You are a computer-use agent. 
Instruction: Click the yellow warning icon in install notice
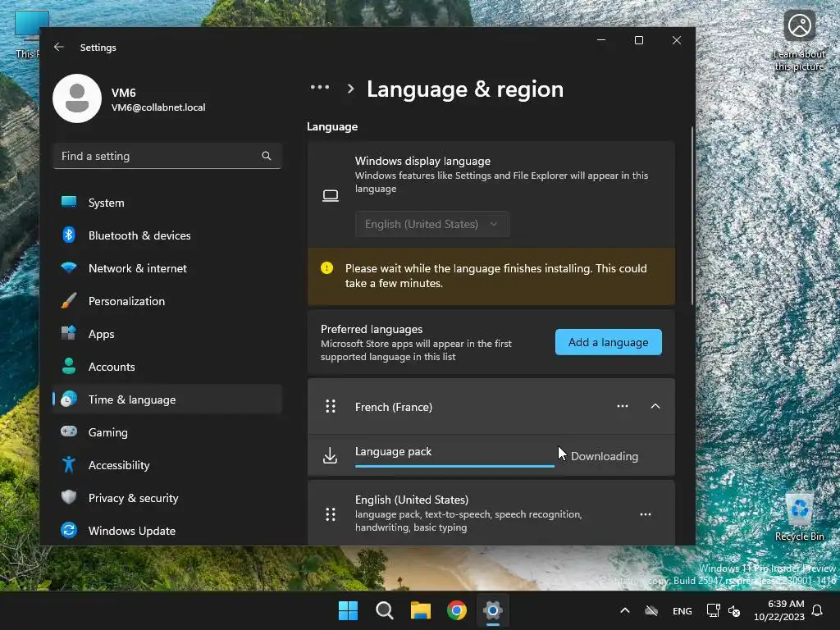point(326,268)
